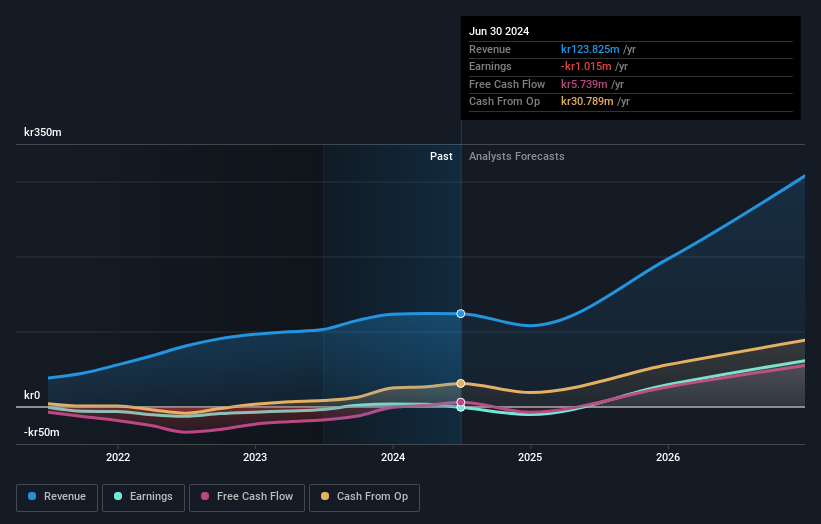Toggle the Revenue series in the legend

pyautogui.click(x=57, y=497)
